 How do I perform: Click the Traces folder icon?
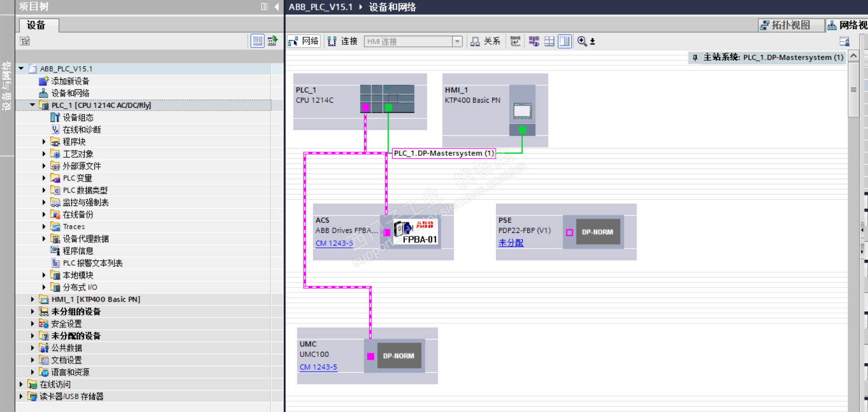pos(55,227)
